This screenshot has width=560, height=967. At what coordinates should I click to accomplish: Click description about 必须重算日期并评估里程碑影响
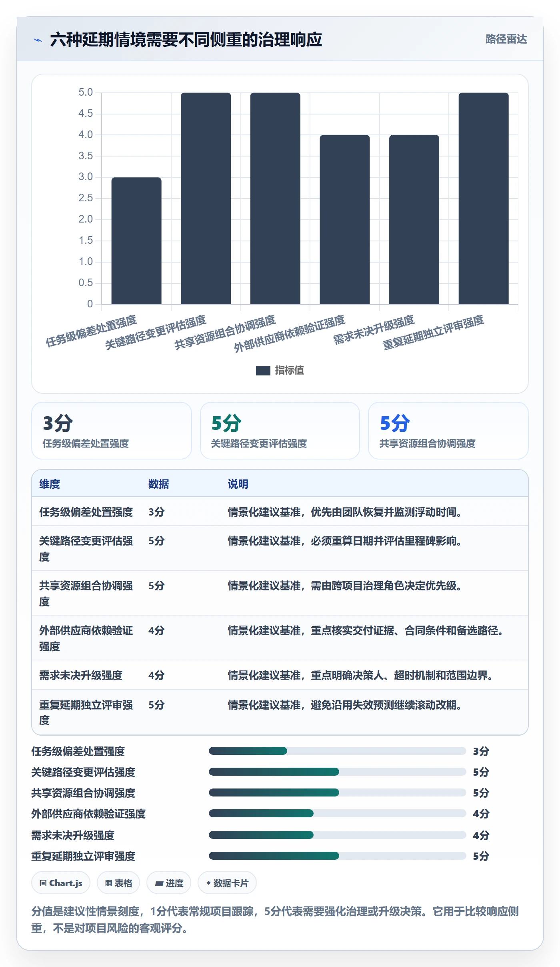pyautogui.click(x=345, y=541)
